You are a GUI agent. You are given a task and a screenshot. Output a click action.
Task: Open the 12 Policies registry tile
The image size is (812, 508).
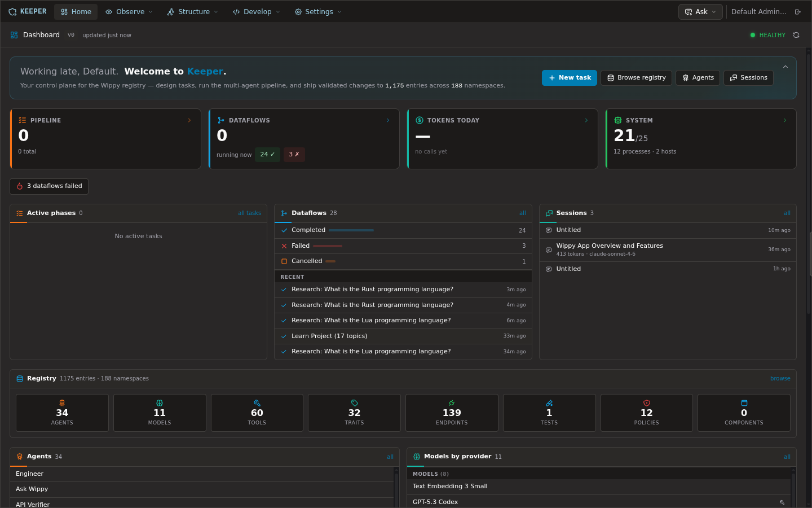coord(647,413)
